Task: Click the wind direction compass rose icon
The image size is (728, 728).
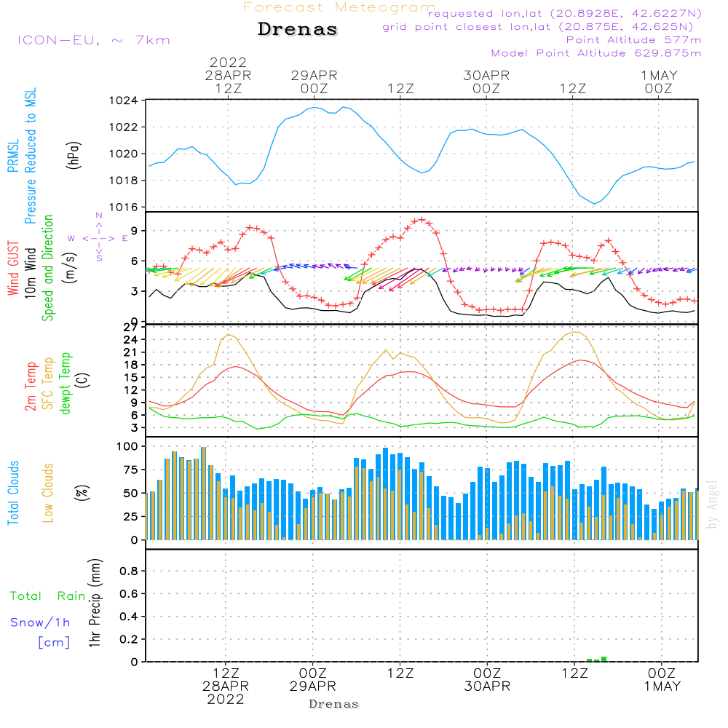Action: pos(98,238)
